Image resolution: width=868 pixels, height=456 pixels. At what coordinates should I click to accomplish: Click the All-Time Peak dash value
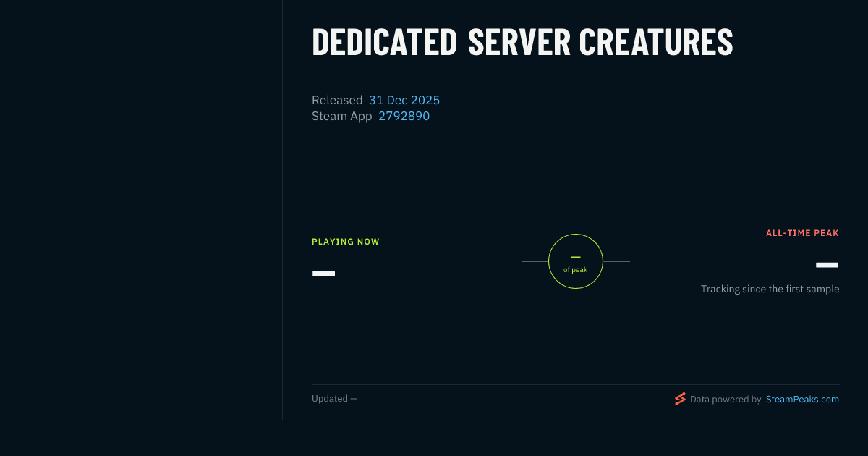[x=827, y=265]
